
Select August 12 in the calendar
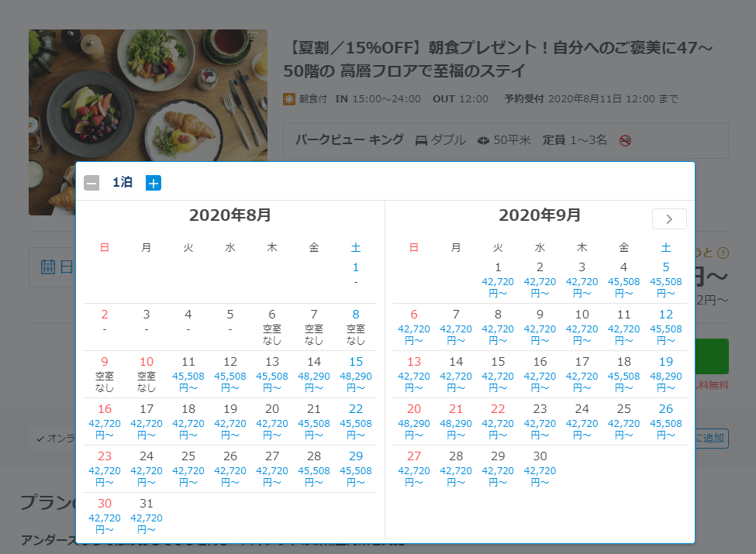(230, 374)
